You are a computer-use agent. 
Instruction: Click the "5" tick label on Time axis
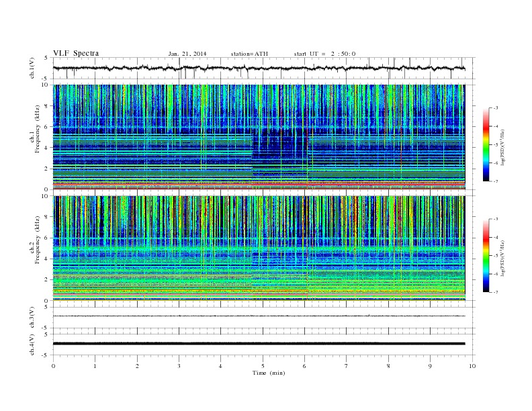(263, 366)
